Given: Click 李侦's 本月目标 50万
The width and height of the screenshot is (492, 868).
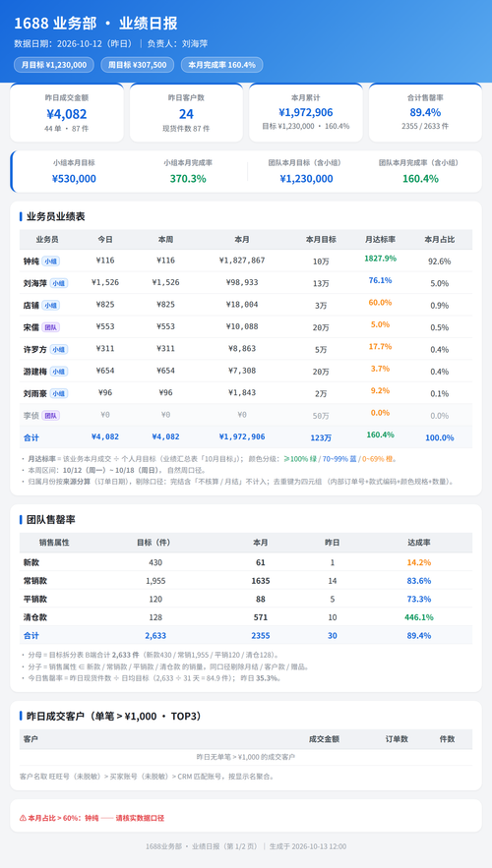Looking at the screenshot, I should [321, 416].
